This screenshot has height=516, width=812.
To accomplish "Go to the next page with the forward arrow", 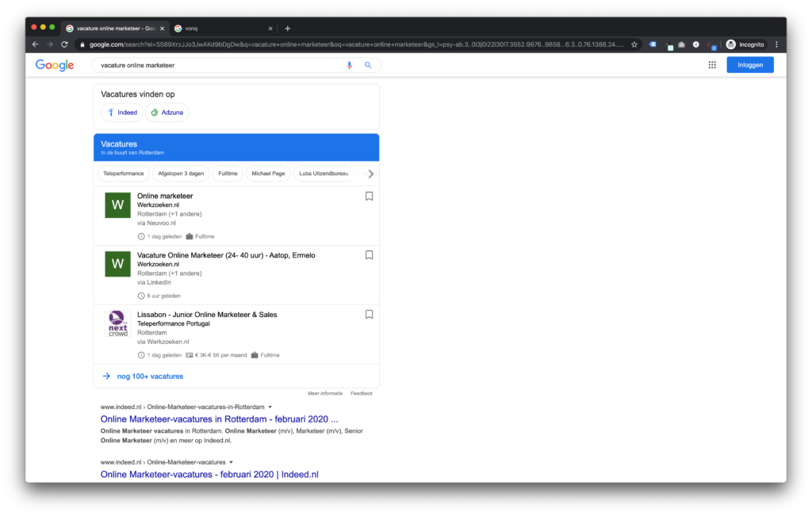I will [50, 44].
